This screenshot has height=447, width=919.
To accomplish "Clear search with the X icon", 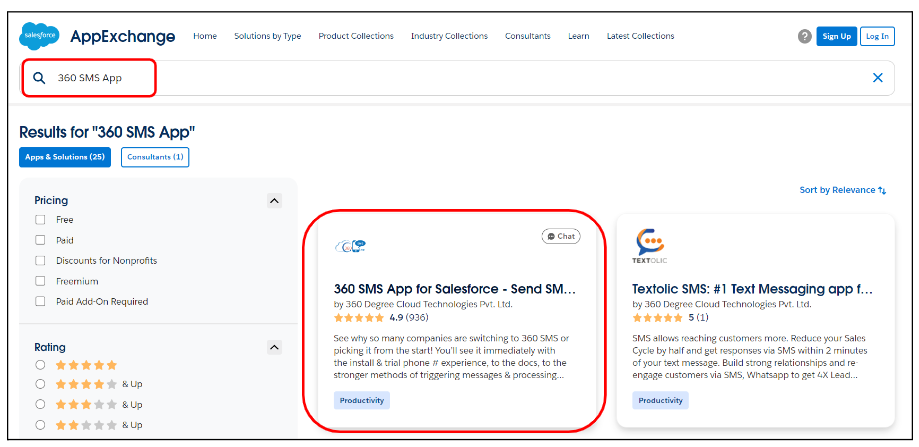I will pyautogui.click(x=877, y=78).
